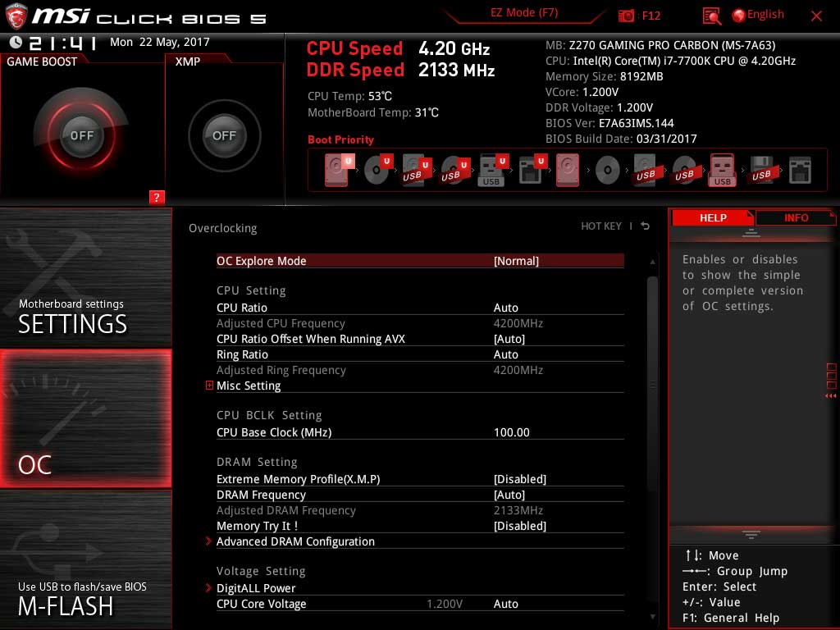Viewport: 840px width, 630px height.
Task: Select the UEFI USB CD/DVD boot icon
Action: [454, 171]
